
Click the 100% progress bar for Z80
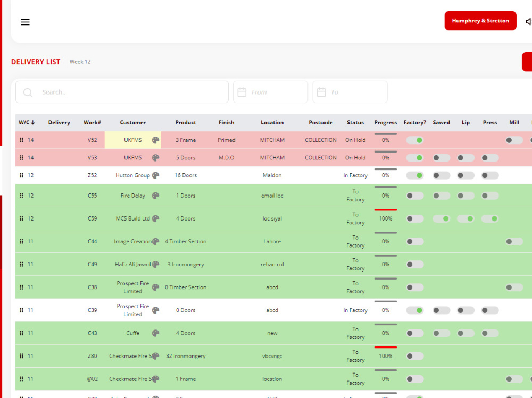[385, 347]
